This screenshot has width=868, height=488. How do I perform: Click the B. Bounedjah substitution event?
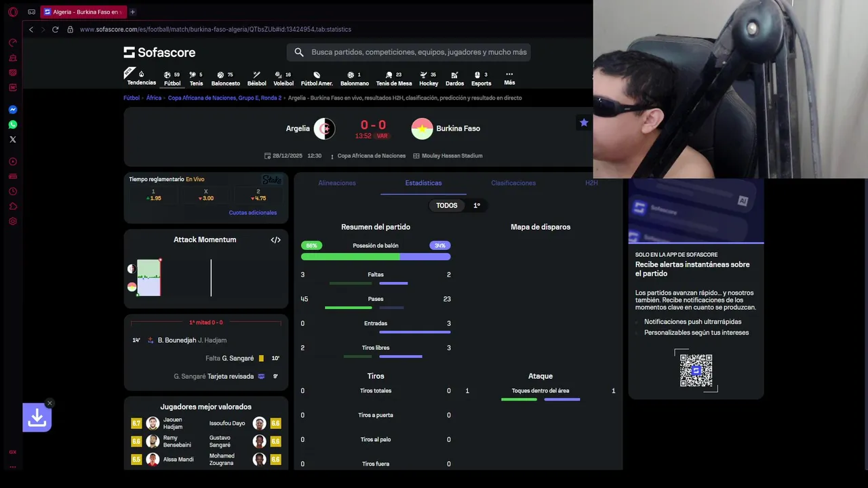click(x=206, y=340)
